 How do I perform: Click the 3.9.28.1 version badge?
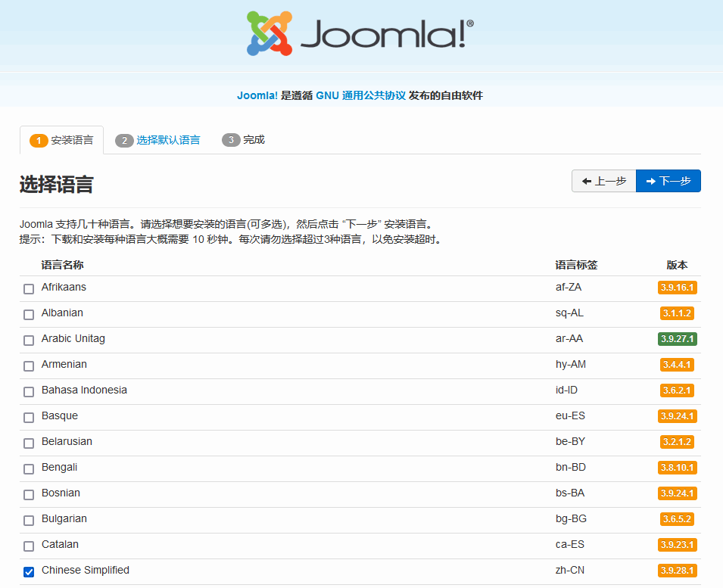click(678, 571)
